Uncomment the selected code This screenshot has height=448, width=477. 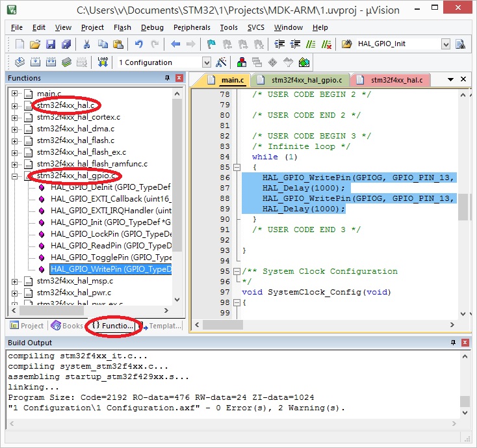326,44
